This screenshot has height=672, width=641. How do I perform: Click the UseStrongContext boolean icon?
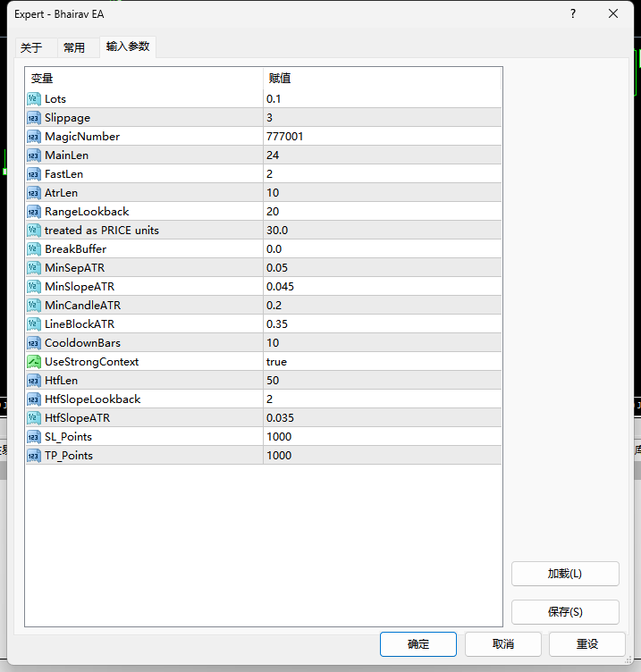tap(34, 362)
